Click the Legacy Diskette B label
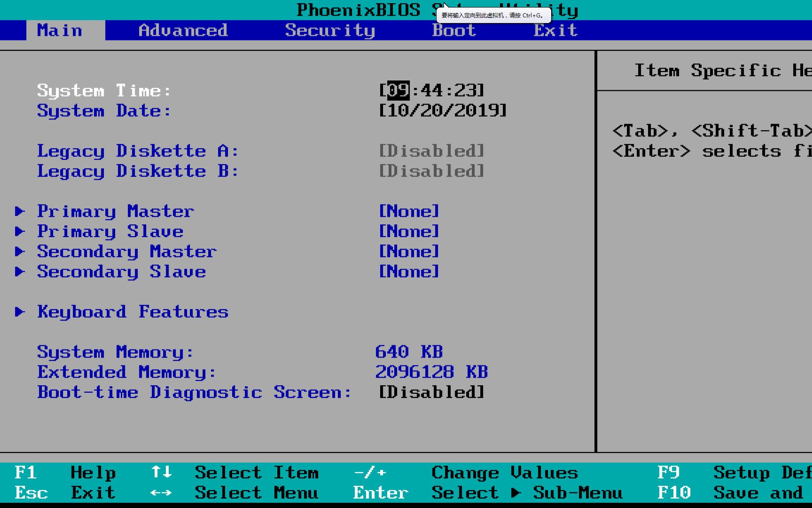812x508 pixels. [x=138, y=171]
